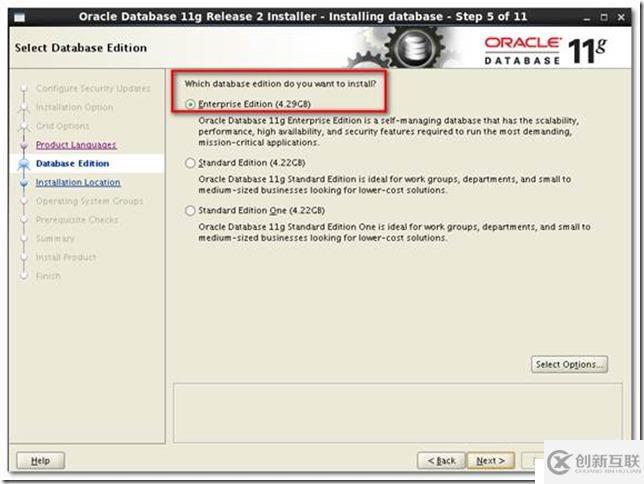Click the Oracle Database 11g logo
Viewport: 644px width, 484px height.
pos(545,51)
